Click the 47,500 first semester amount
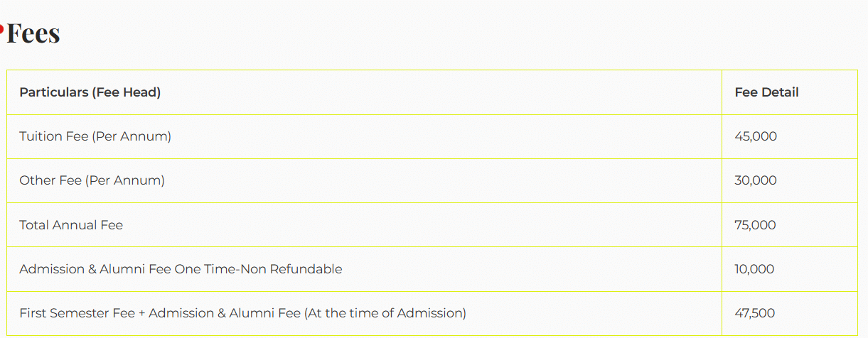This screenshot has width=868, height=338. tap(754, 313)
